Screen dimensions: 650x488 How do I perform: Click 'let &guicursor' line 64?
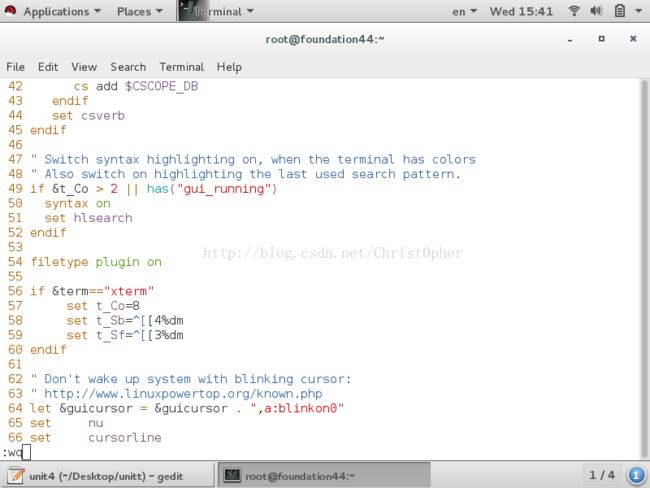[187, 408]
